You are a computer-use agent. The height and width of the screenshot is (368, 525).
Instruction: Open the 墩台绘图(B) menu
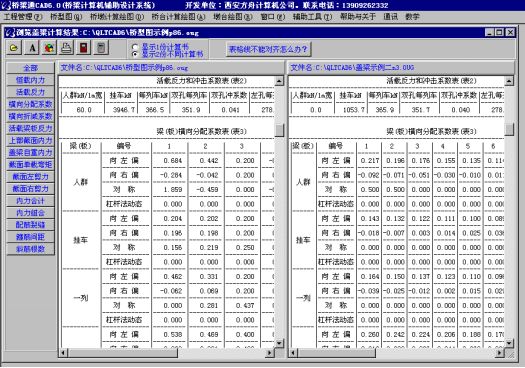click(233, 16)
